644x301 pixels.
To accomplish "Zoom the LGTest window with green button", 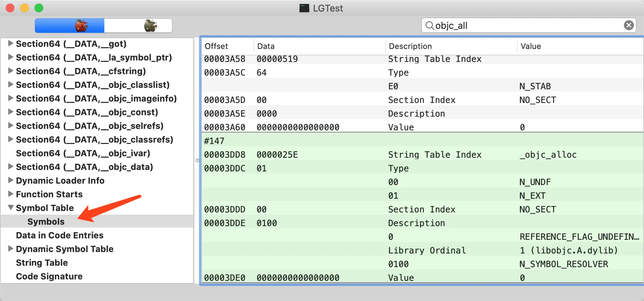I will tap(39, 8).
